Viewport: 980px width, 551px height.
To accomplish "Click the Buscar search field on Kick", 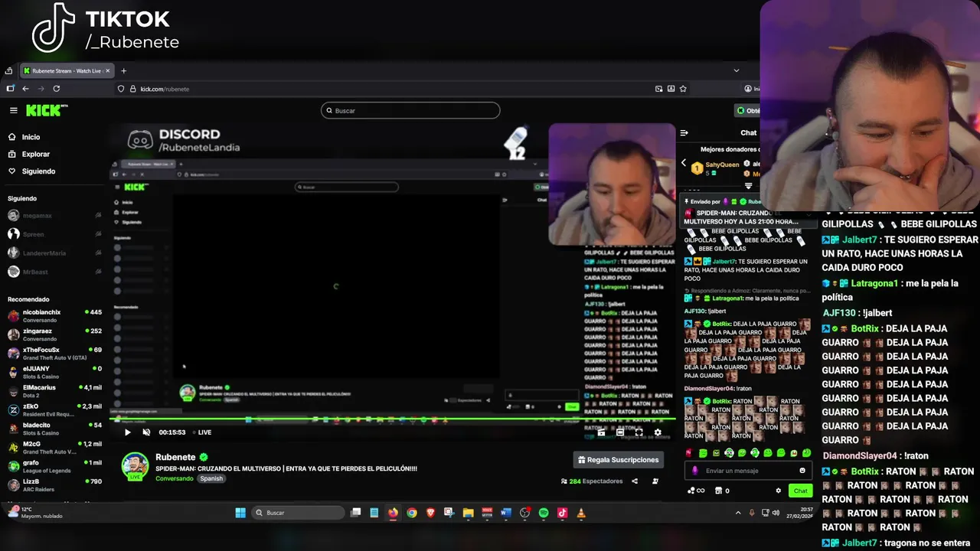I will 410,110.
